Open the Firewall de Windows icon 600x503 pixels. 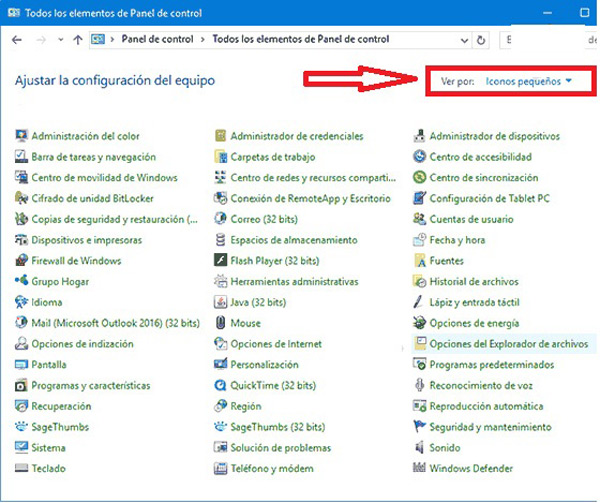tap(21, 260)
